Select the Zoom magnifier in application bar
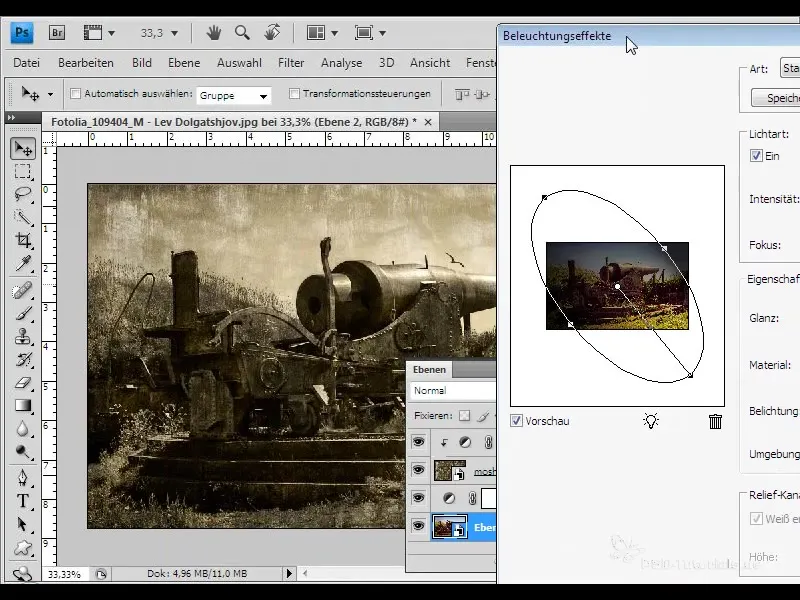 tap(242, 33)
